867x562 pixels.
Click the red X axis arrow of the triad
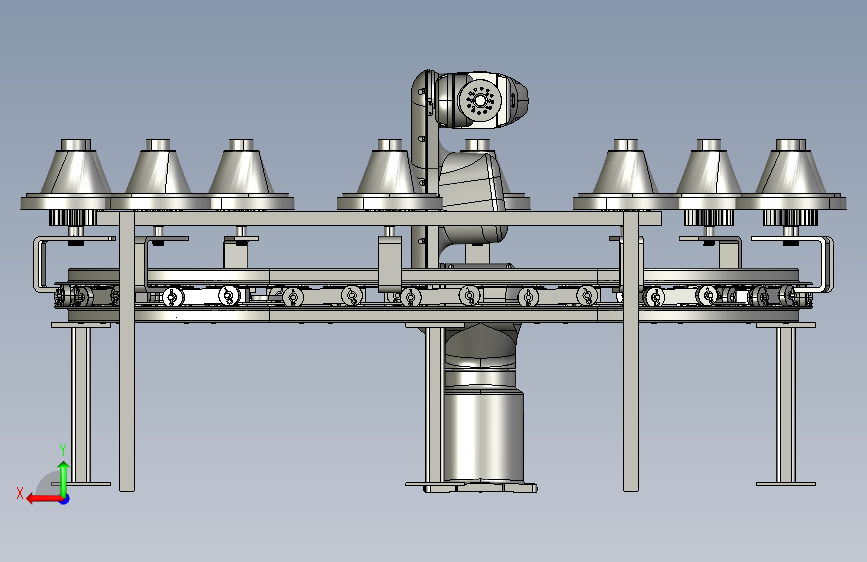coord(44,499)
